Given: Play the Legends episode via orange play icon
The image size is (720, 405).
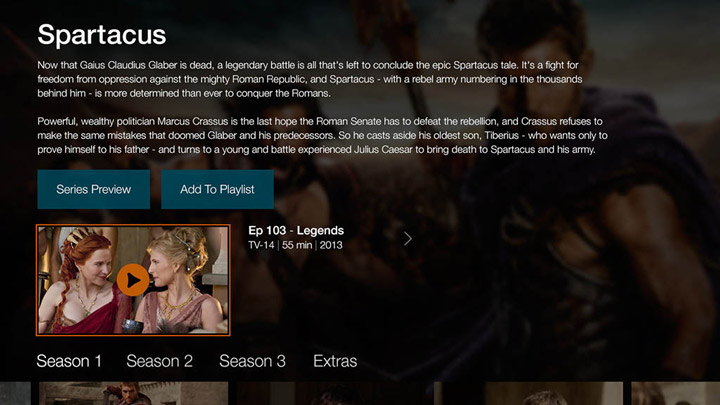Looking at the screenshot, I should pyautogui.click(x=133, y=280).
